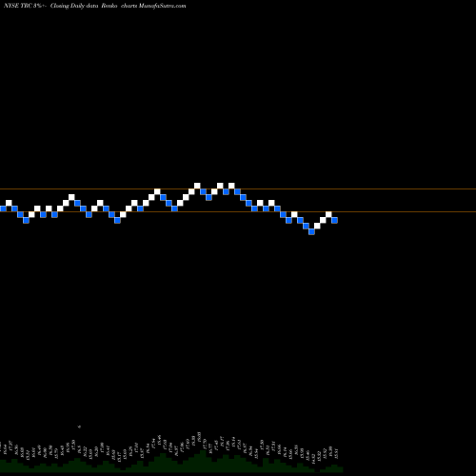
Task: Select the lower orange horizontal level line
Action: 238,211
